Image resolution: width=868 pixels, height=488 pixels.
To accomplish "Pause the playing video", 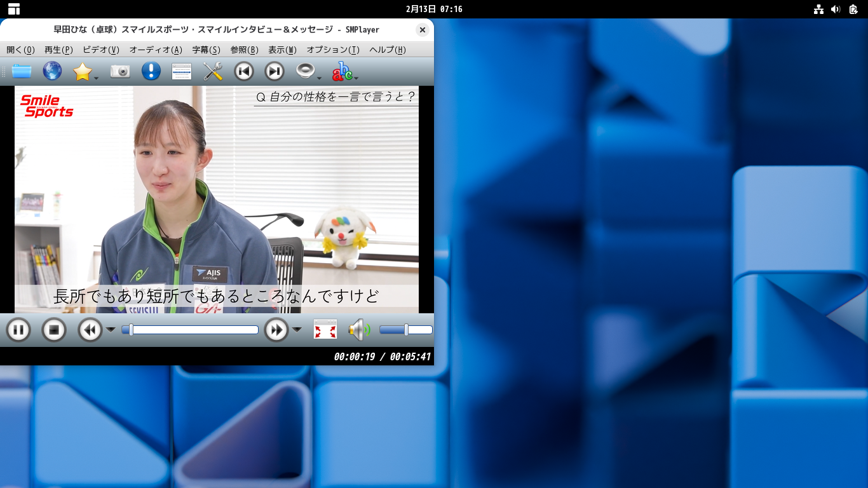I will click(18, 330).
